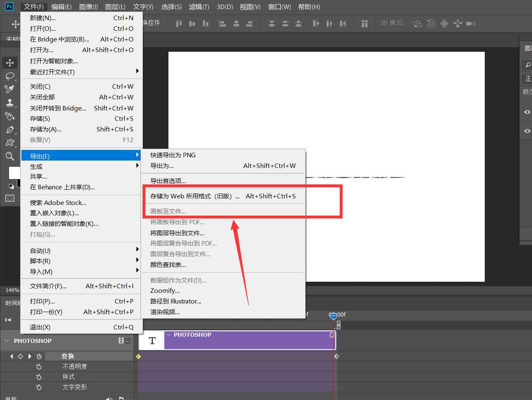This screenshot has height=400, width=532.
Task: Hide the top layer via eye icon
Action: tap(527, 112)
